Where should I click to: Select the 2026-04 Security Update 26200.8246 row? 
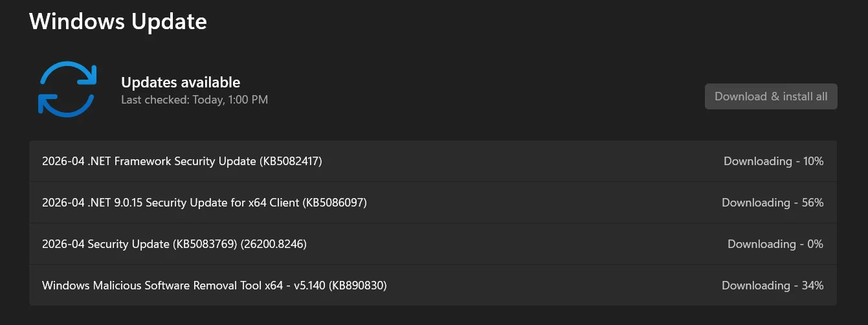pos(433,244)
